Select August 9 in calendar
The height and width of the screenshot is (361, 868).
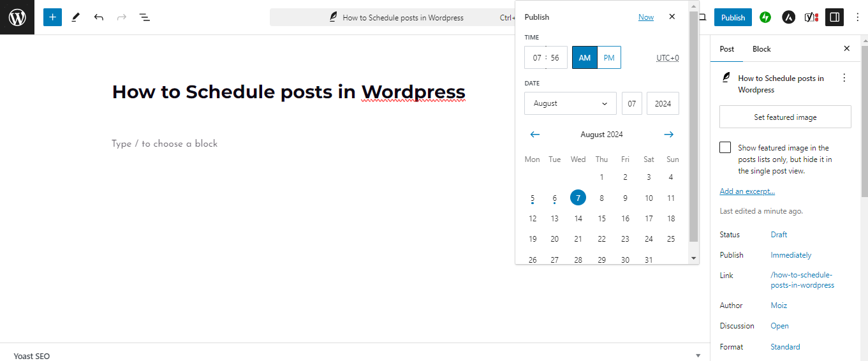(625, 198)
